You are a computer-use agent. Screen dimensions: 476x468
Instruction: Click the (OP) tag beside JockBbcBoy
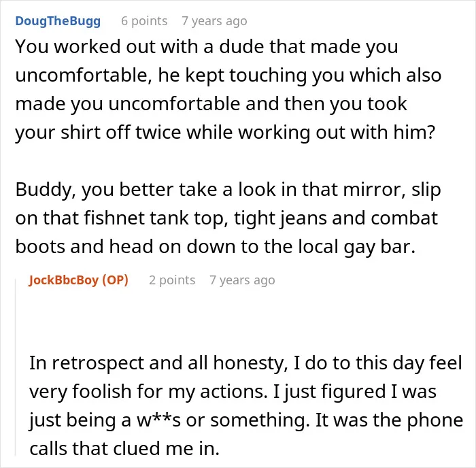[x=116, y=280]
